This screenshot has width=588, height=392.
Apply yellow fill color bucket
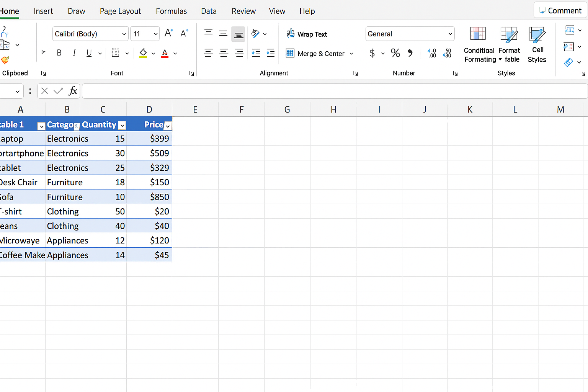(x=143, y=53)
